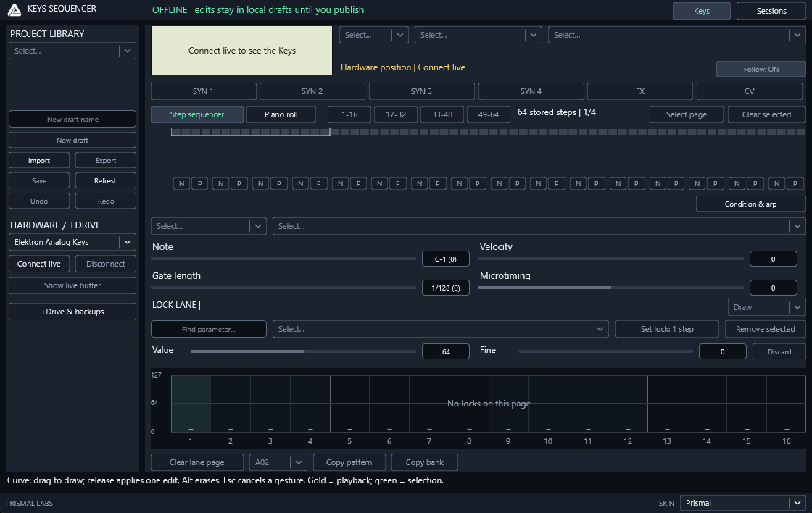Select the FX track tab
This screenshot has width=812, height=513.
640,91
